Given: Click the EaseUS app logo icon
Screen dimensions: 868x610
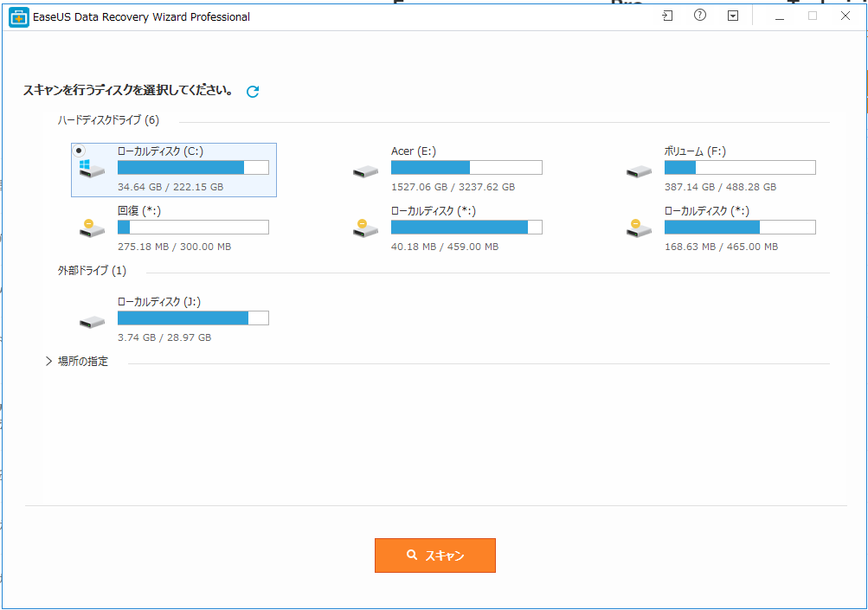Looking at the screenshot, I should [x=19, y=17].
